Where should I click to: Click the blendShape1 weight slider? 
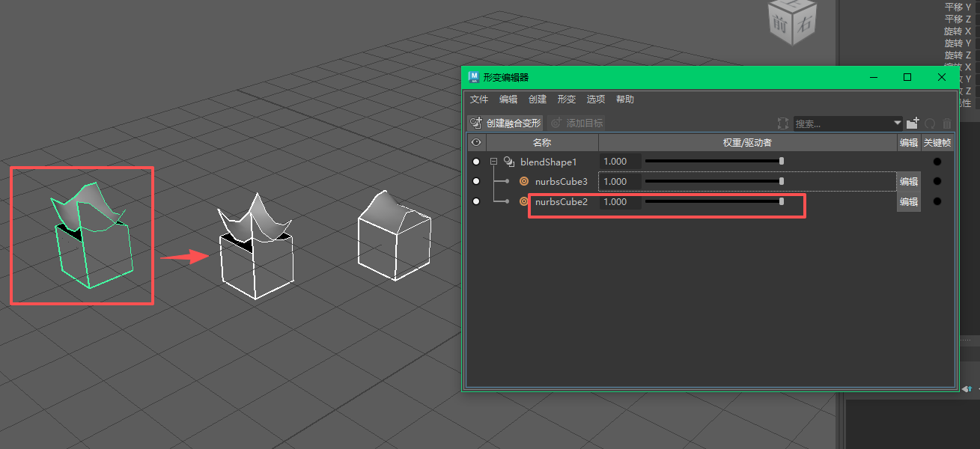pos(714,161)
